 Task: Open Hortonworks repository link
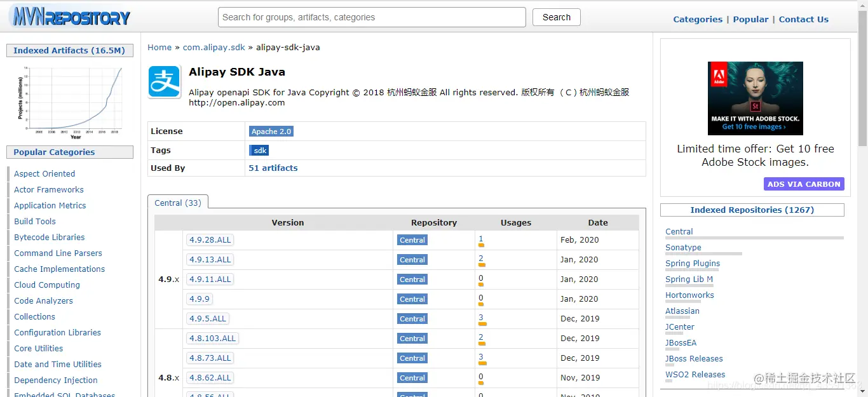point(689,295)
